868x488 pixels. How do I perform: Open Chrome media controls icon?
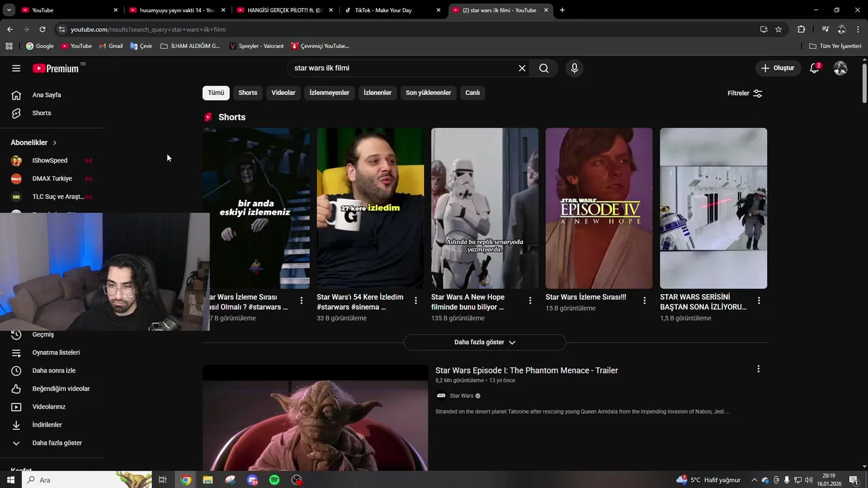tap(825, 29)
